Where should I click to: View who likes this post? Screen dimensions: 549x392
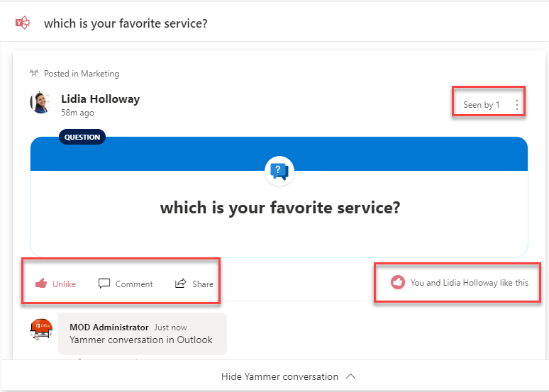click(469, 282)
